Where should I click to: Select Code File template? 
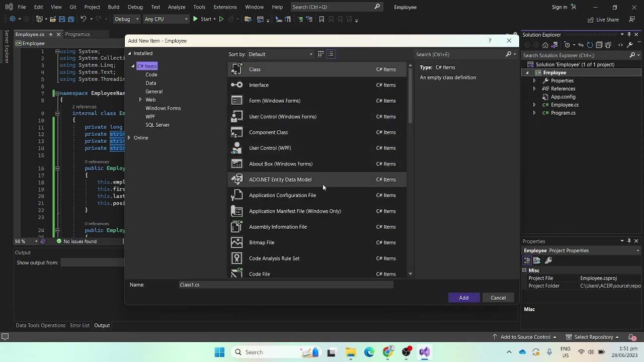(317, 273)
